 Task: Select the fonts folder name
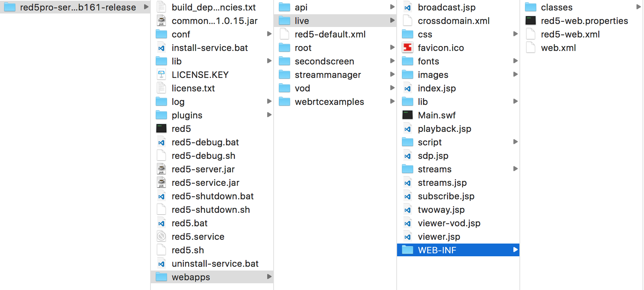click(428, 61)
